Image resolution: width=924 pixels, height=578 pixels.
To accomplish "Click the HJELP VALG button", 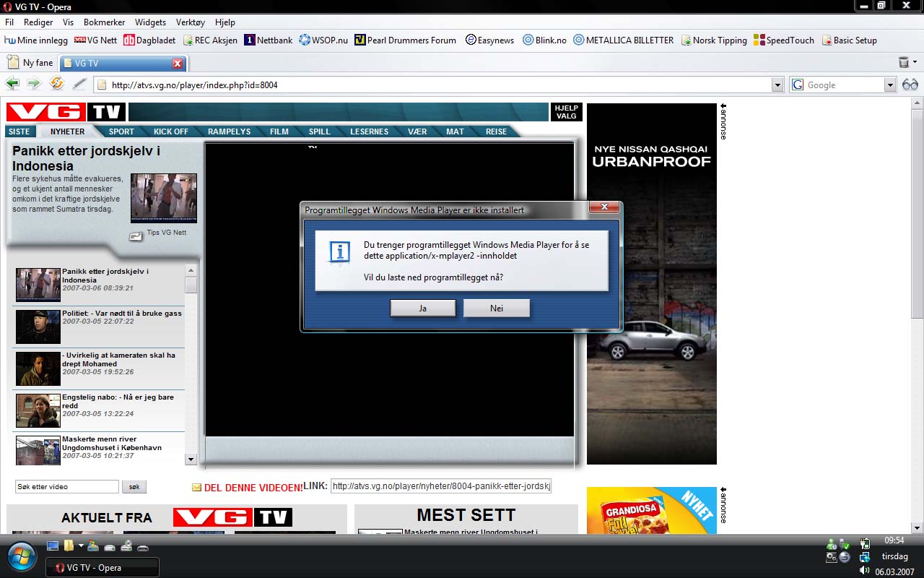I will pyautogui.click(x=566, y=112).
